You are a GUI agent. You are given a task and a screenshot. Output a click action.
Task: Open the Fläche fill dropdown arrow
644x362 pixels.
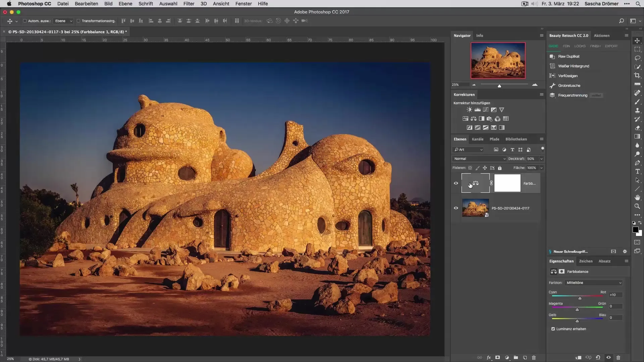coord(541,168)
